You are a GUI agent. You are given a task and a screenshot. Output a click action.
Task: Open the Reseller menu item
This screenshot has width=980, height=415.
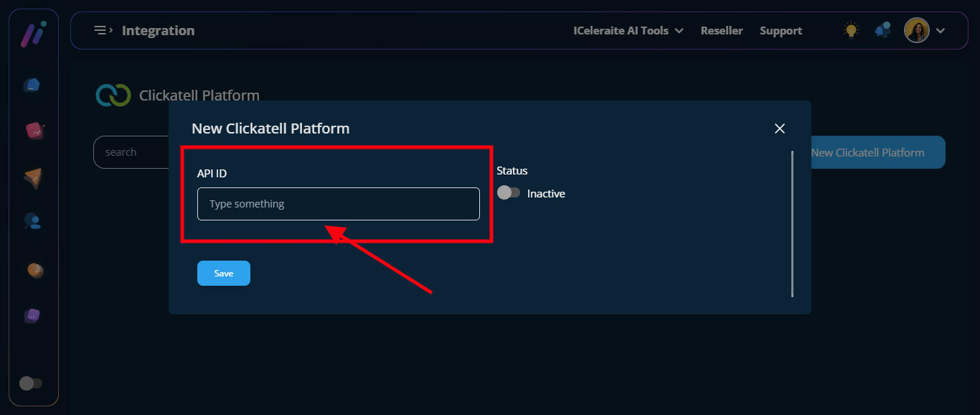pos(721,31)
